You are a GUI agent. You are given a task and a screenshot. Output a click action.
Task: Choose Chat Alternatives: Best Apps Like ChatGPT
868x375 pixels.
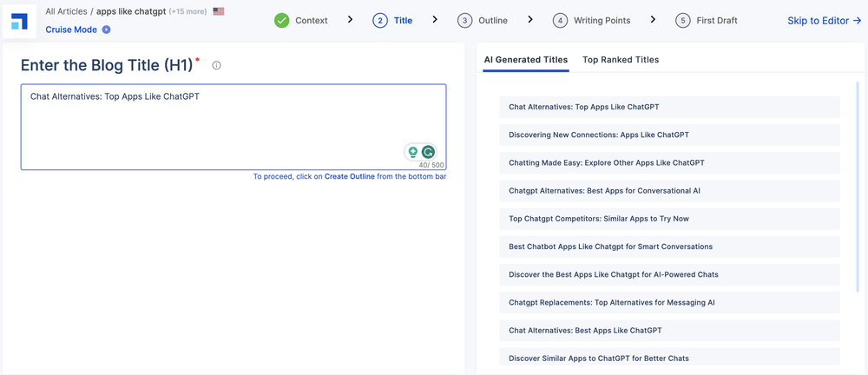[x=669, y=331]
